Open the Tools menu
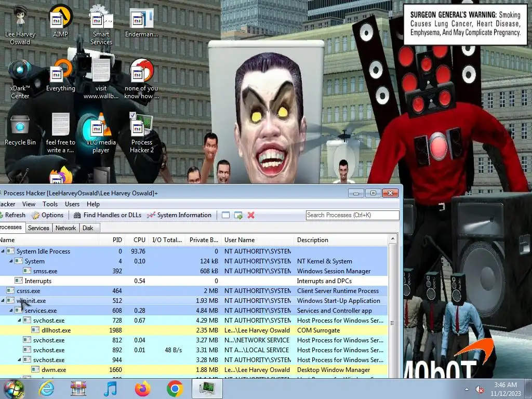Image resolution: width=532 pixels, height=399 pixels. 50,204
